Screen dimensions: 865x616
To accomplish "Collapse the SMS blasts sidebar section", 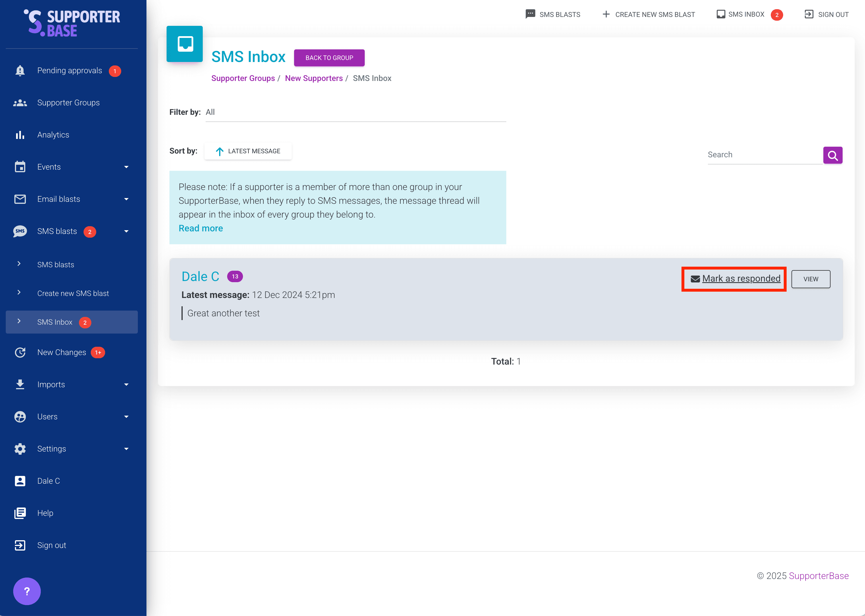I will 126,231.
